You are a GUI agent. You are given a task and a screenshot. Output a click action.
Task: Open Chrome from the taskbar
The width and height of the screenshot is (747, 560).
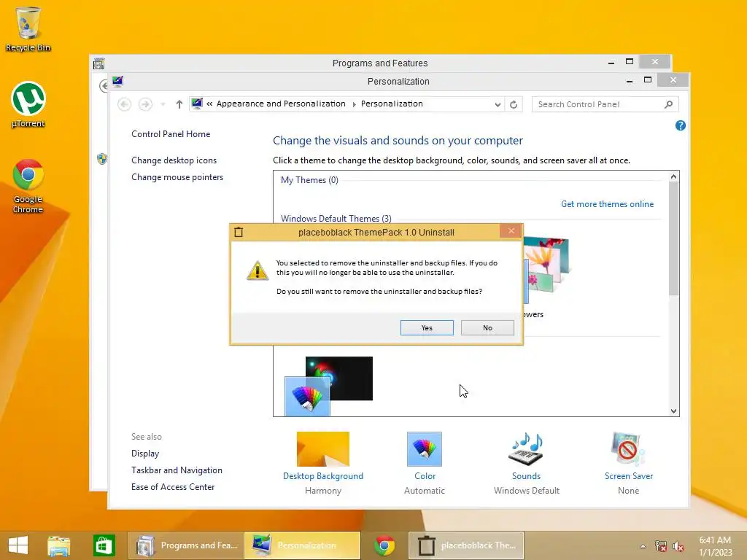pyautogui.click(x=384, y=545)
